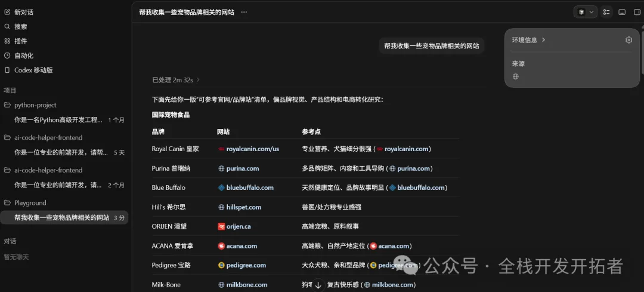Open acana.com citation in 参考点 column
This screenshot has width=644, height=292.
(x=394, y=246)
